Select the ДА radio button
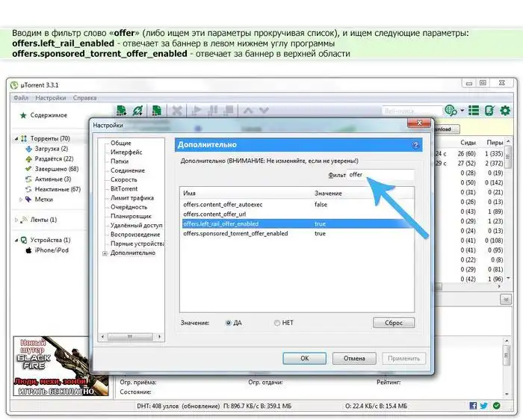 pyautogui.click(x=229, y=323)
